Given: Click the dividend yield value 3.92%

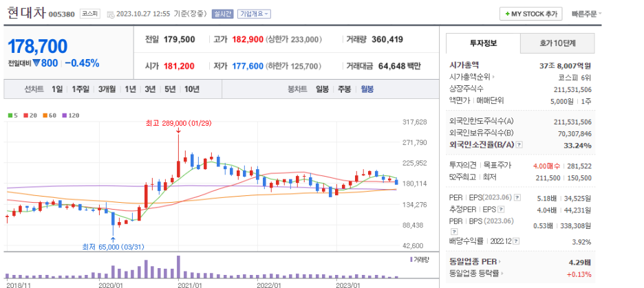Looking at the screenshot, I should [581, 242].
